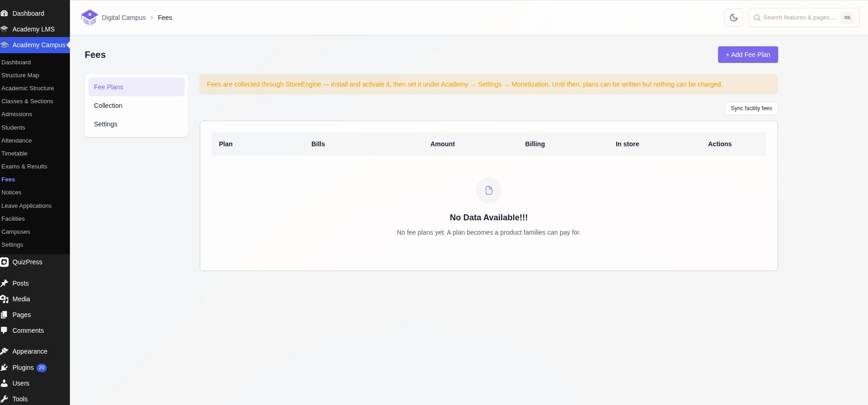868x405 pixels.
Task: Open Posts via the pin icon
Action: [5, 283]
